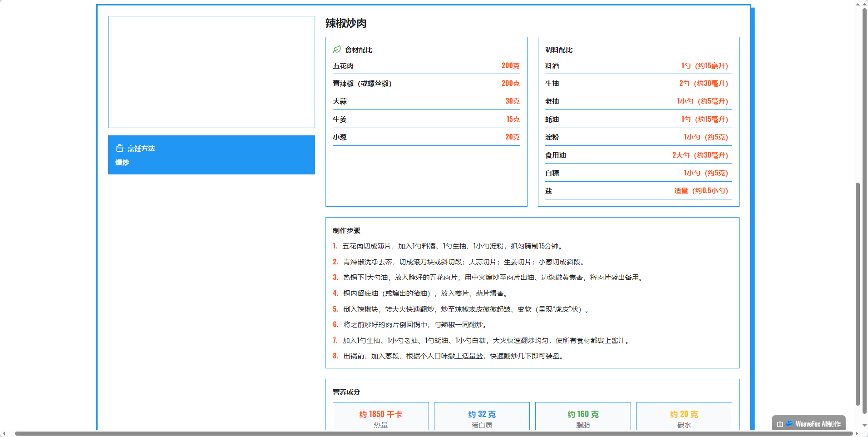Click the 约 160 克 fat card
This screenshot has height=437, width=868.
coord(583,417)
